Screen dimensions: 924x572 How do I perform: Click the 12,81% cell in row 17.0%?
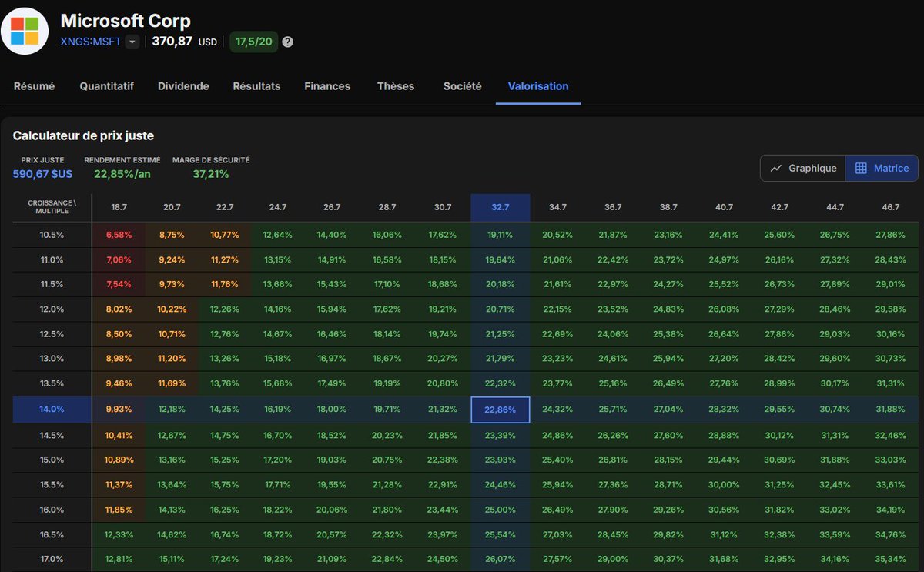click(x=119, y=559)
